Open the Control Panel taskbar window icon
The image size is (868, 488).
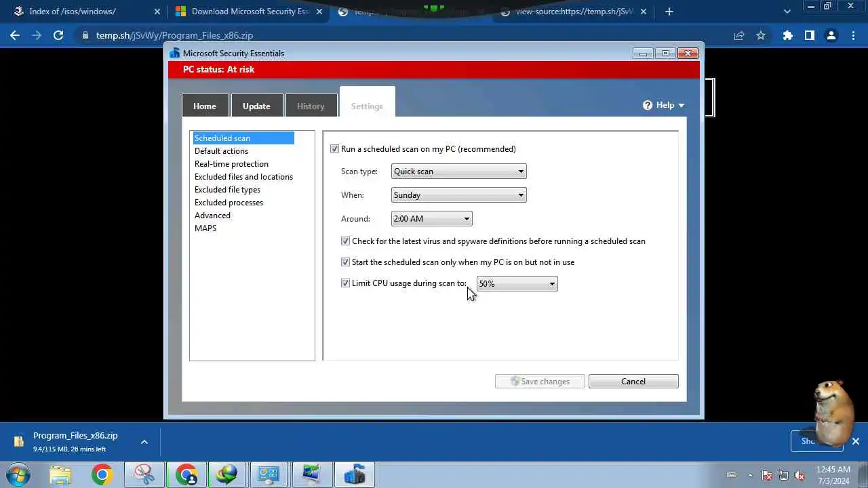[269, 475]
